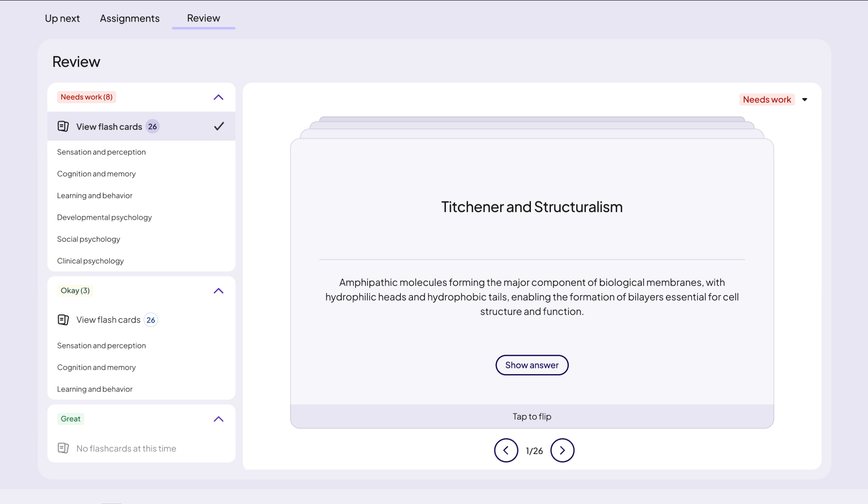Click the Review page heading
868x504 pixels.
point(76,62)
